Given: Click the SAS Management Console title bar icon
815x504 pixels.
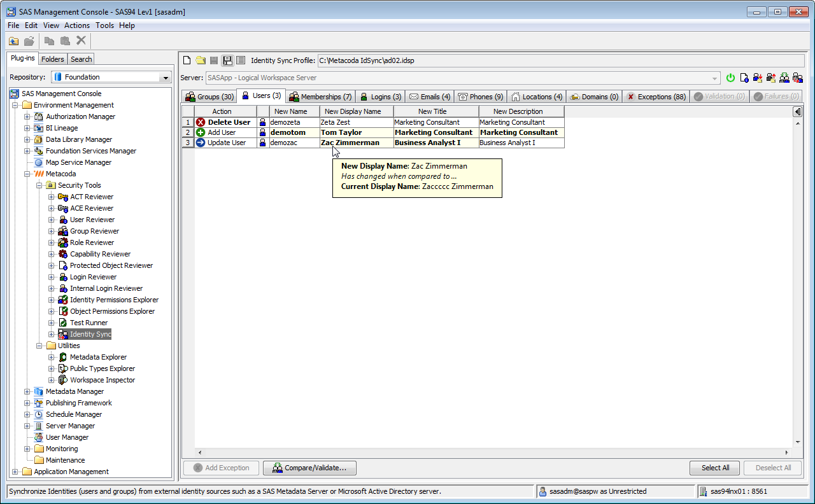Looking at the screenshot, I should 11,11.
